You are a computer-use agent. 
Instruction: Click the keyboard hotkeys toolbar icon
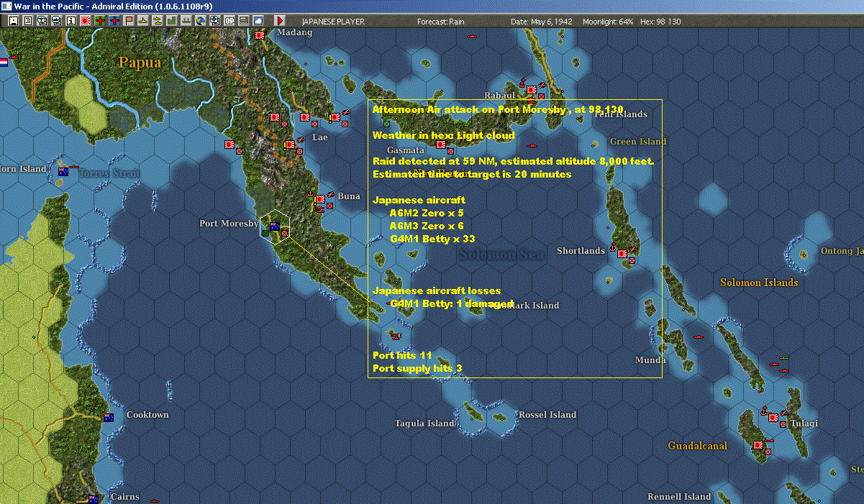pyautogui.click(x=244, y=21)
